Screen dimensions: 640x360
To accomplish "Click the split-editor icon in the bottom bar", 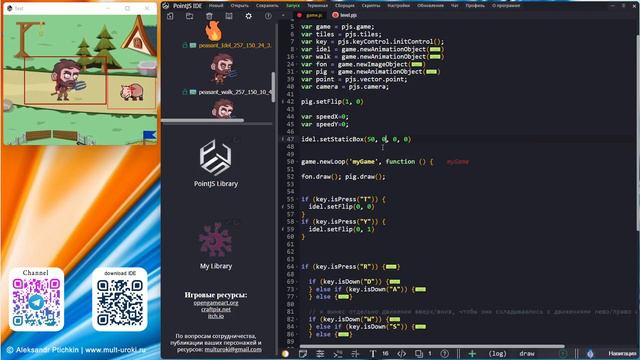I will click(356, 353).
